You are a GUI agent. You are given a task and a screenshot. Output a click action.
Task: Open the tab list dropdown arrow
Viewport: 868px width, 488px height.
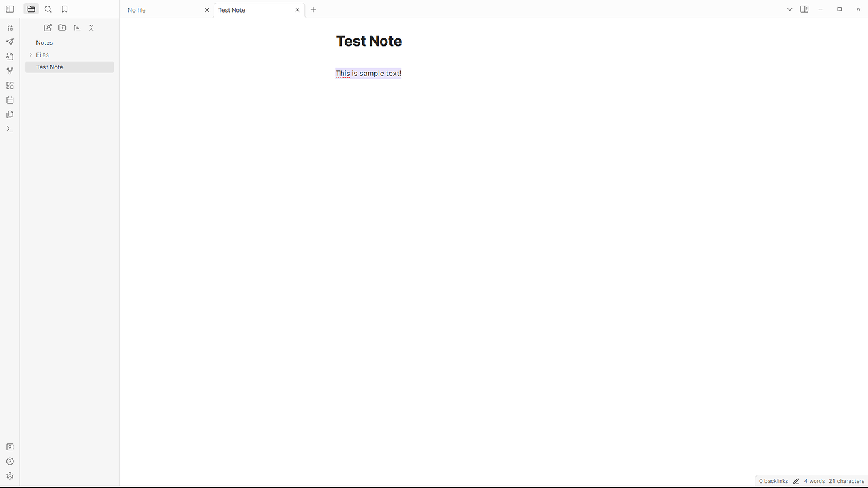[790, 9]
